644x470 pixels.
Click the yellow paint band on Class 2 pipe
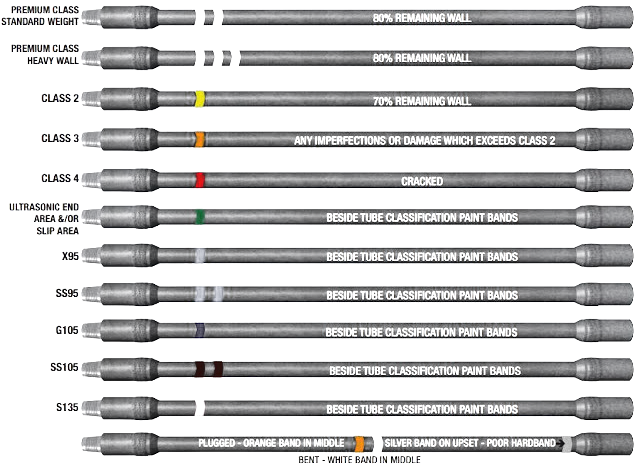[x=201, y=98]
